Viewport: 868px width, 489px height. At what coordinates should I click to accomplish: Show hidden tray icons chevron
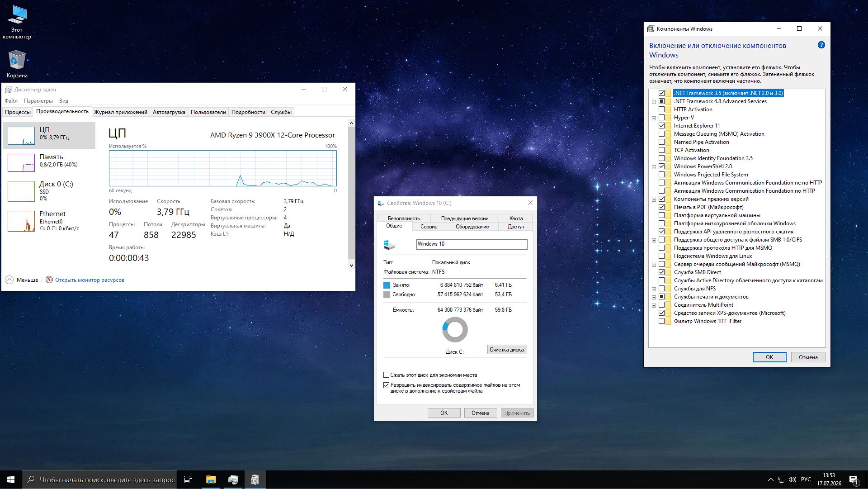[x=770, y=480]
